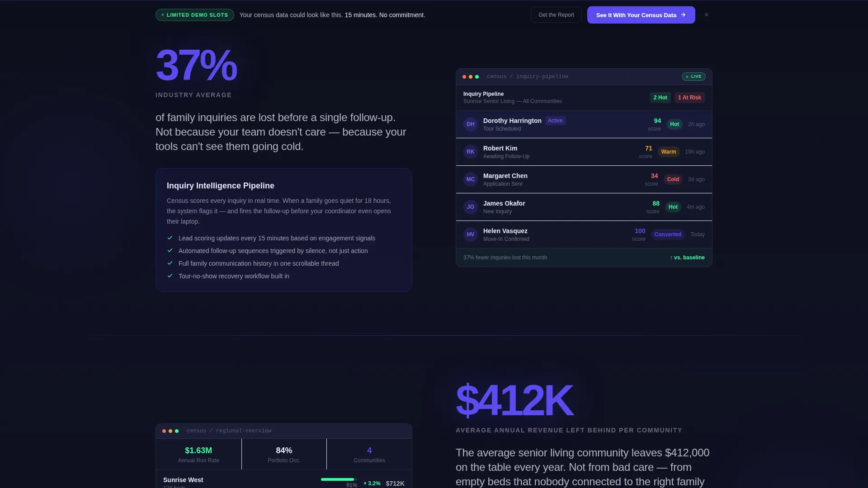Click the vs. baseline indicator

(x=687, y=258)
